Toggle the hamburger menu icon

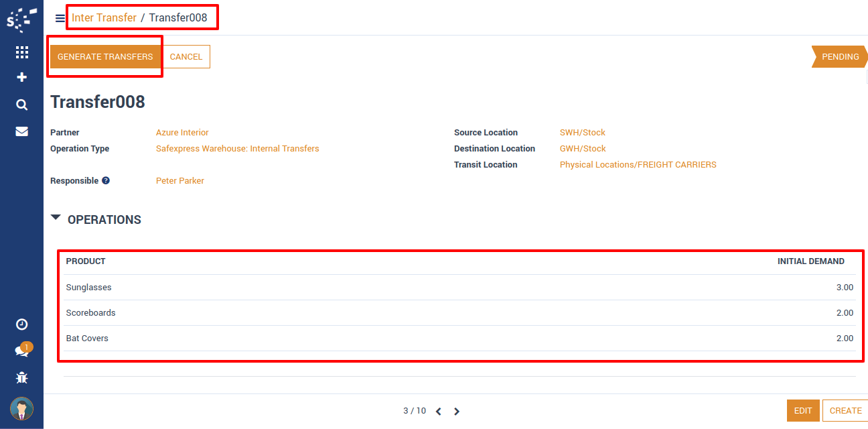pyautogui.click(x=60, y=18)
